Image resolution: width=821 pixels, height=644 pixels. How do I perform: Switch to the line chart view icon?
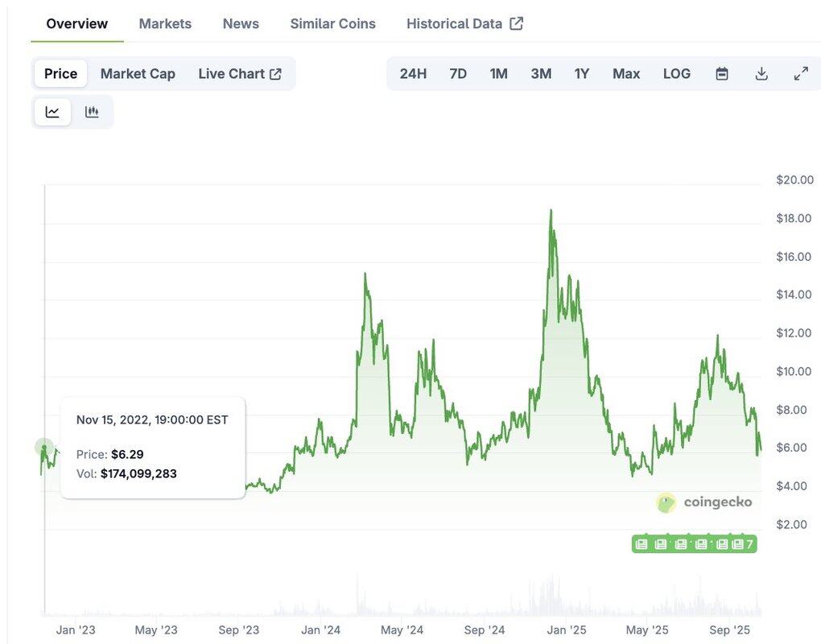[x=52, y=112]
